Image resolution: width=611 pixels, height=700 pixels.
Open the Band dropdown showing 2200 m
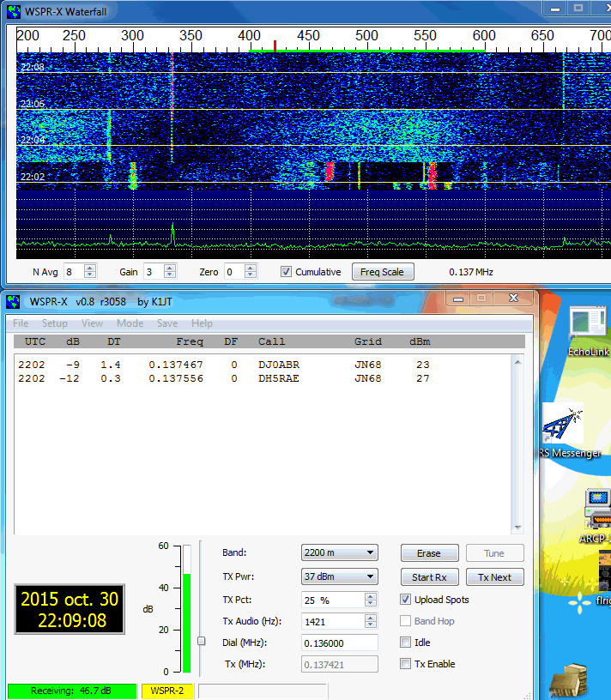click(340, 552)
